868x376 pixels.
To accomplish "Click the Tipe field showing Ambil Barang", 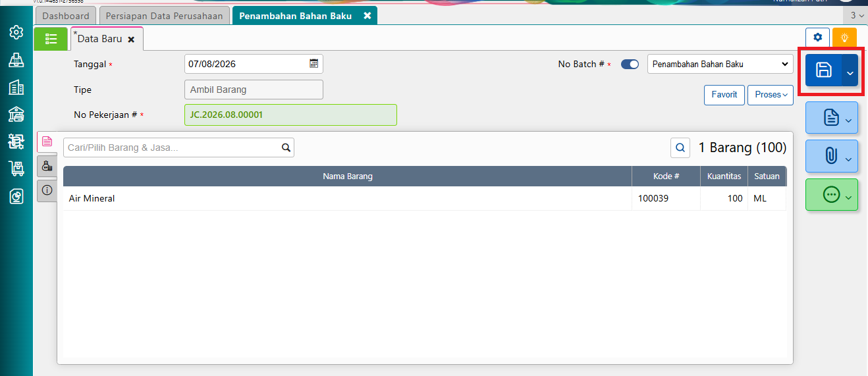I will click(x=254, y=90).
